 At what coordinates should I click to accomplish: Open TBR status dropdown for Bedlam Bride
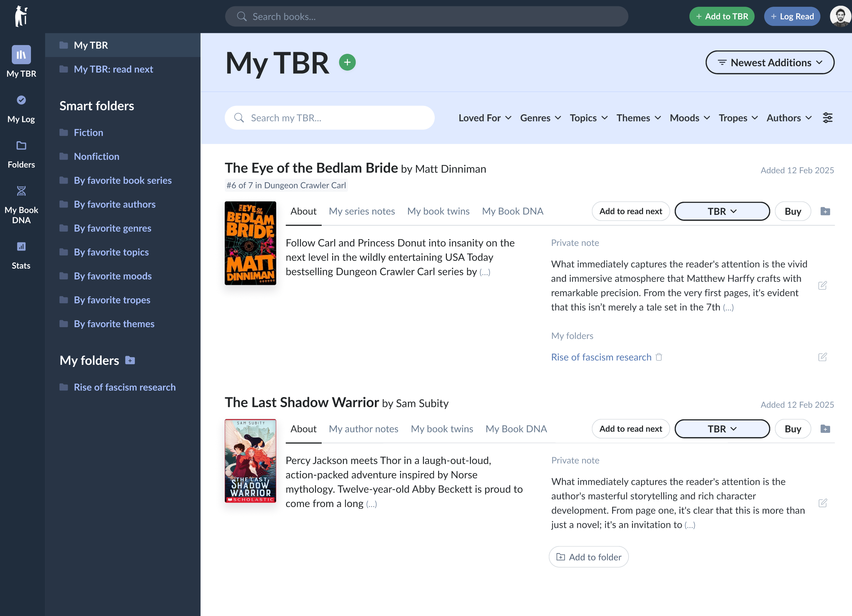[722, 211]
